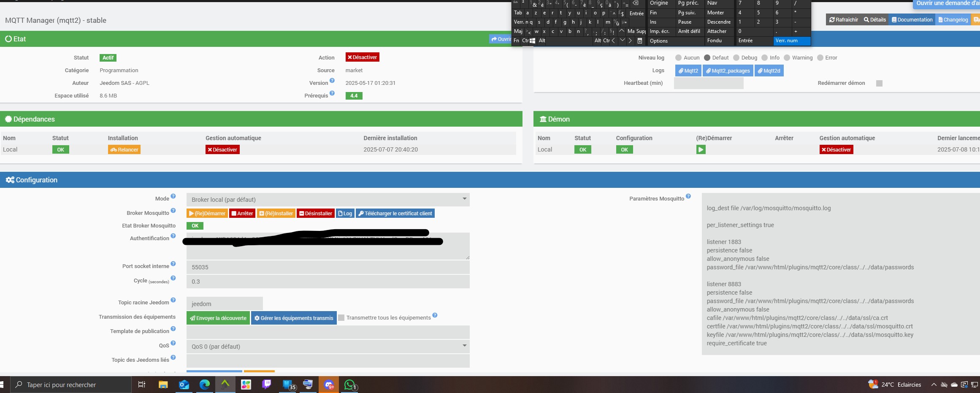Open the broker Log button

pyautogui.click(x=345, y=213)
